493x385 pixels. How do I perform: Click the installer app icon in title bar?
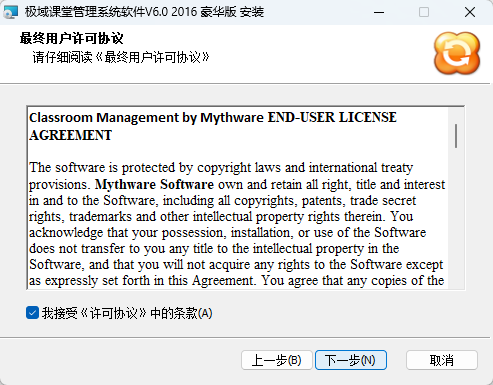pyautogui.click(x=10, y=12)
